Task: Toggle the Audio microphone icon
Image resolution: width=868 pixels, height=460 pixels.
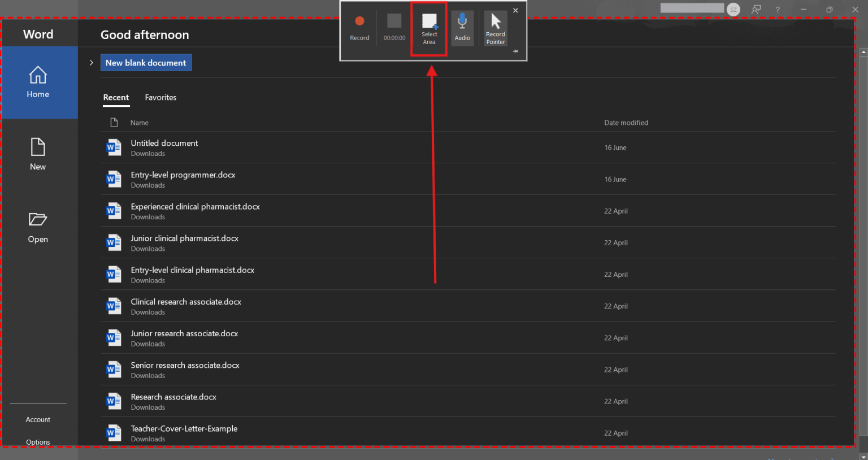Action: point(462,24)
